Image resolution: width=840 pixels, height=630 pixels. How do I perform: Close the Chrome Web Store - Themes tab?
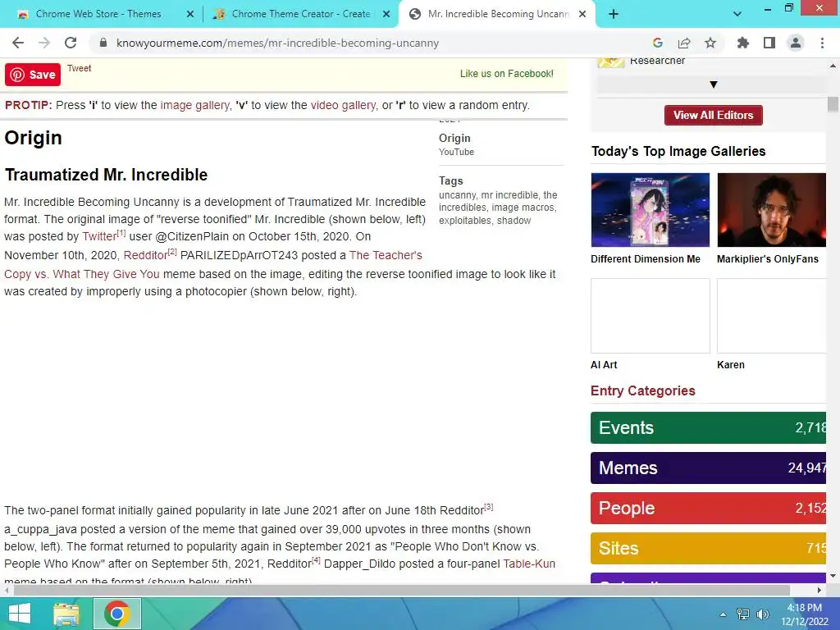pyautogui.click(x=190, y=15)
